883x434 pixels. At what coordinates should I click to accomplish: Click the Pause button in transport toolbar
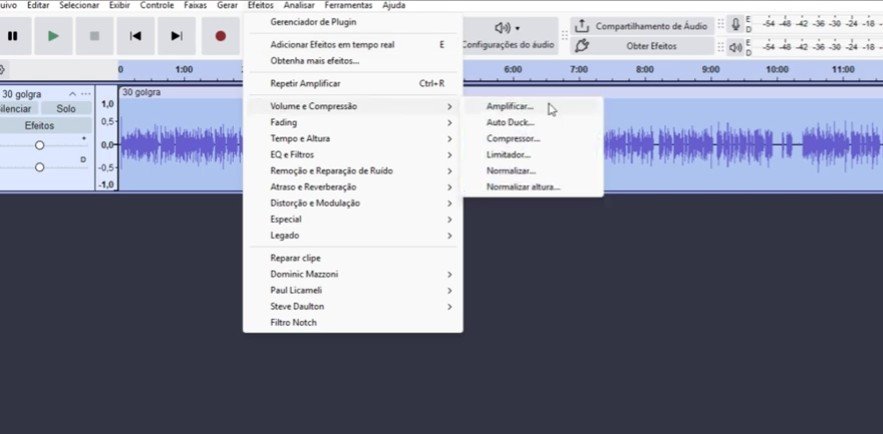pos(13,36)
